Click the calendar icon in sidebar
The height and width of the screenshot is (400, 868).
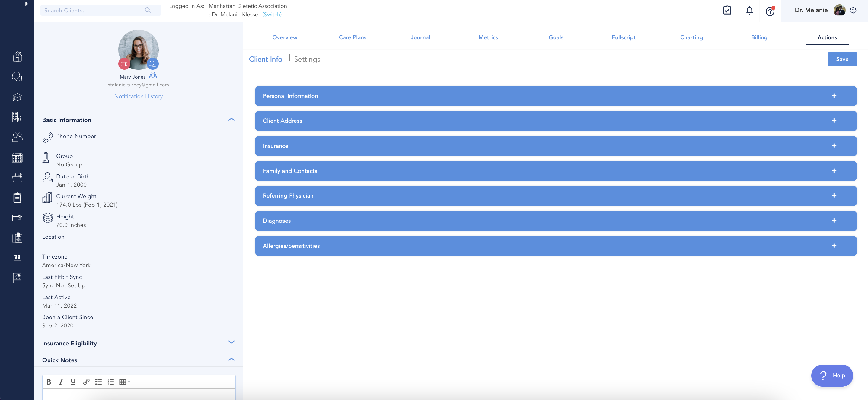point(17,157)
